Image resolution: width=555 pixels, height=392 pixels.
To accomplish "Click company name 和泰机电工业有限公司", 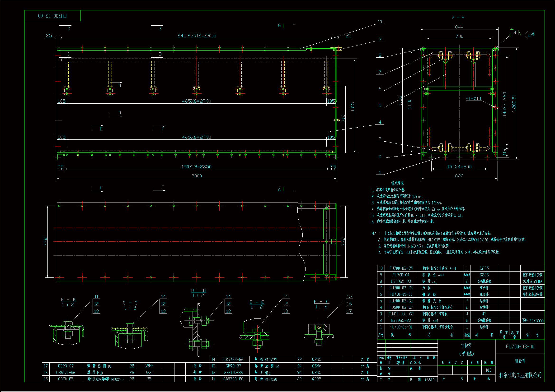I will pyautogui.click(x=520, y=375).
